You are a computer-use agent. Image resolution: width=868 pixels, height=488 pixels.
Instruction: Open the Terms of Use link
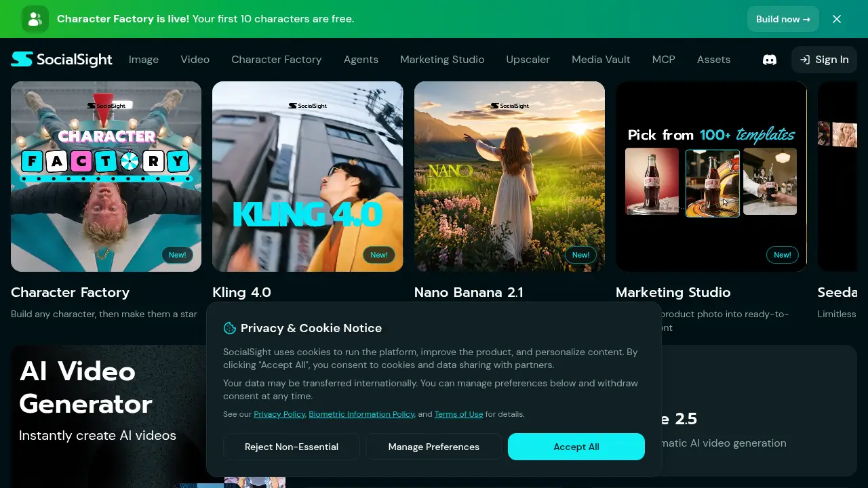[x=459, y=414]
